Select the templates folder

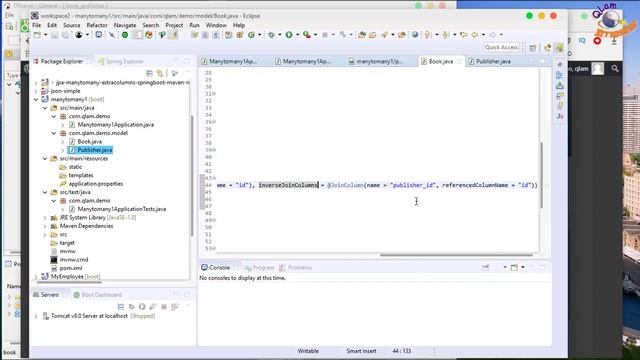(x=81, y=175)
